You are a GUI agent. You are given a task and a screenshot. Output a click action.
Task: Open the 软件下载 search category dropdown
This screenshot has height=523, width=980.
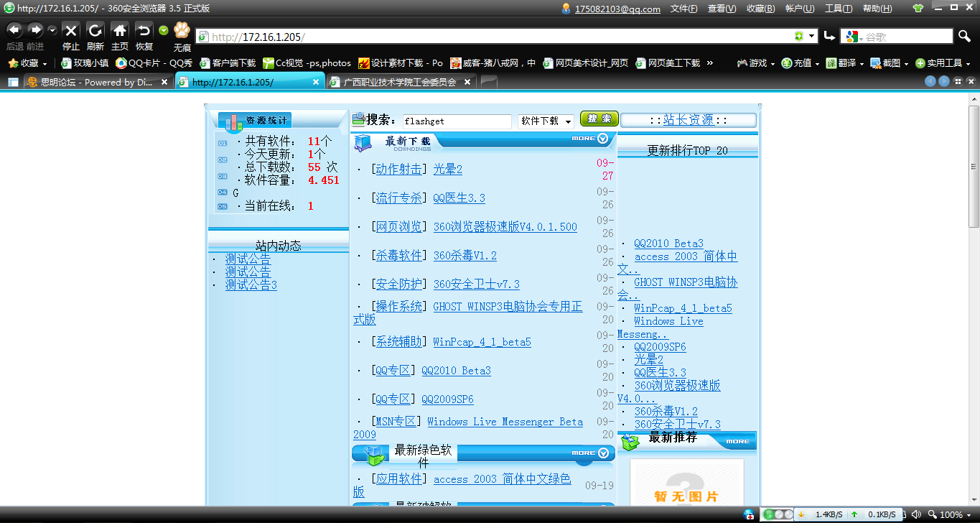(546, 121)
